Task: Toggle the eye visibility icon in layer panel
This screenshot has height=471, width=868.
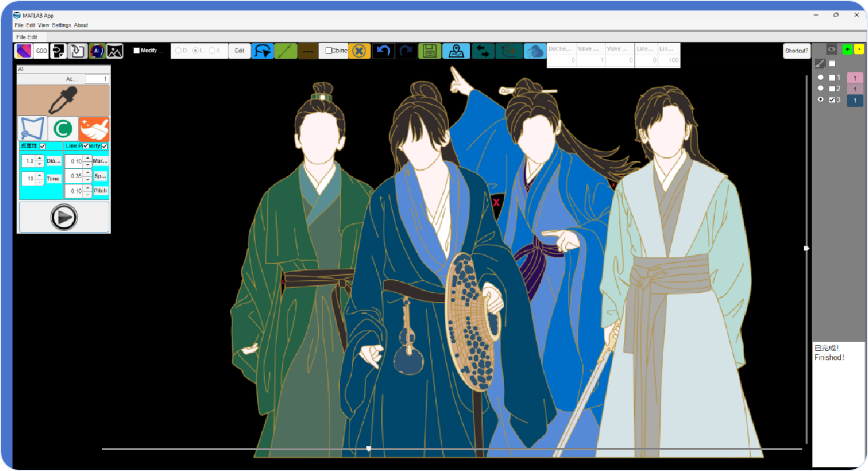Action: (832, 50)
